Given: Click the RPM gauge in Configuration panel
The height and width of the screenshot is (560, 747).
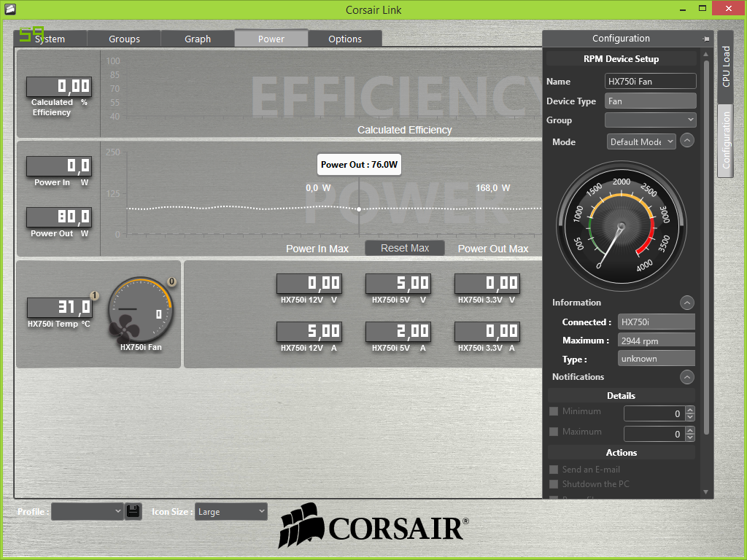Looking at the screenshot, I should click(621, 226).
